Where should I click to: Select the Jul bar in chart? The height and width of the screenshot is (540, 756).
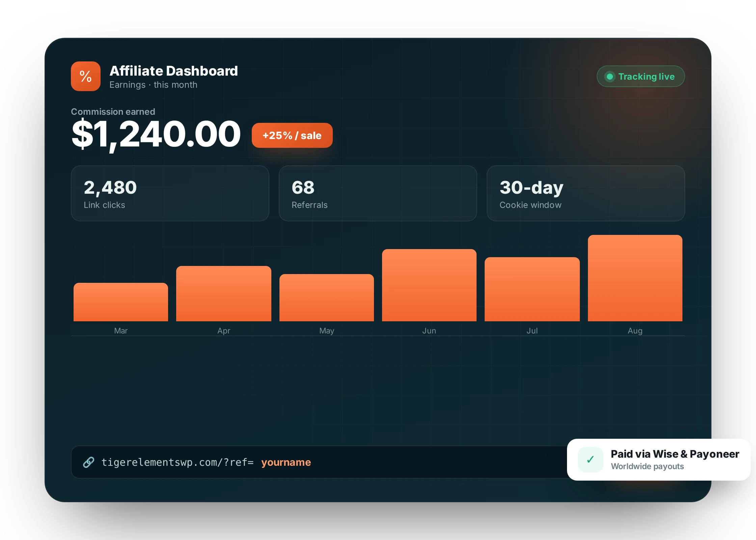coord(532,289)
